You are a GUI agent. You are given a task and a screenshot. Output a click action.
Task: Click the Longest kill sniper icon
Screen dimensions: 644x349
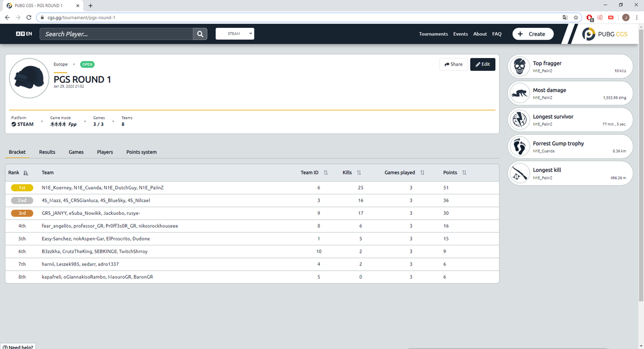click(x=519, y=173)
